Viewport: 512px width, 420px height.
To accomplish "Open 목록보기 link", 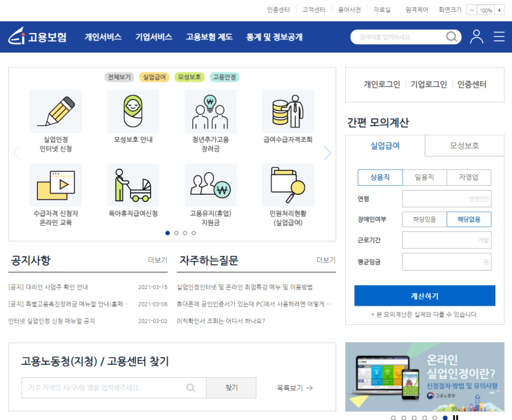I will (294, 388).
